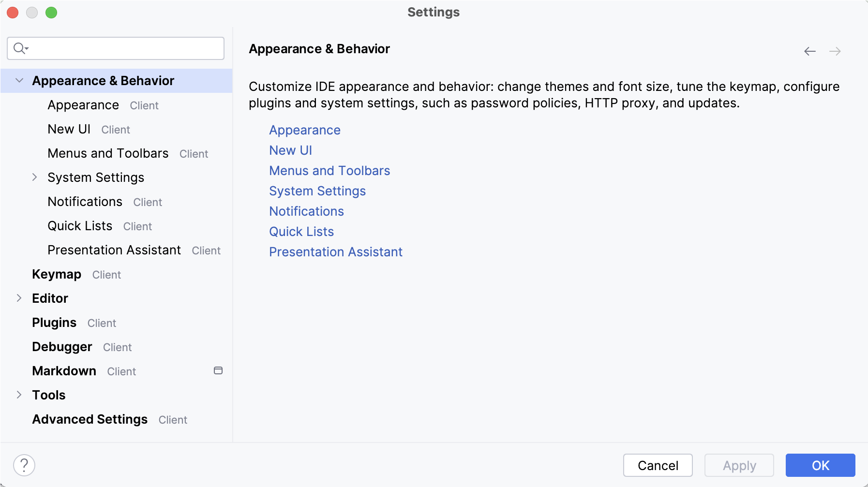Image resolution: width=868 pixels, height=487 pixels.
Task: Collapse the Appearance & Behavior section
Action: click(19, 81)
